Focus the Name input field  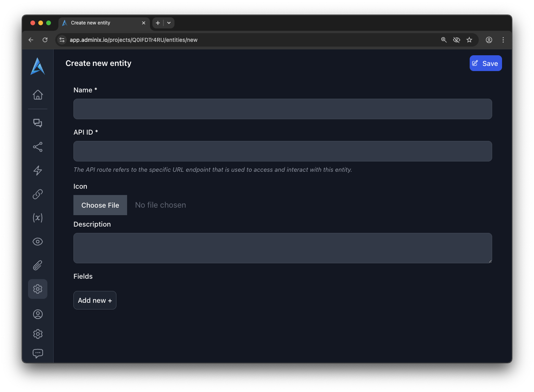(x=283, y=109)
